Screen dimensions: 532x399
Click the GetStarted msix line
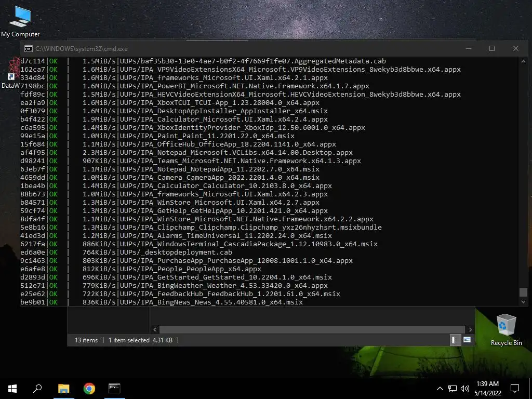point(176,277)
